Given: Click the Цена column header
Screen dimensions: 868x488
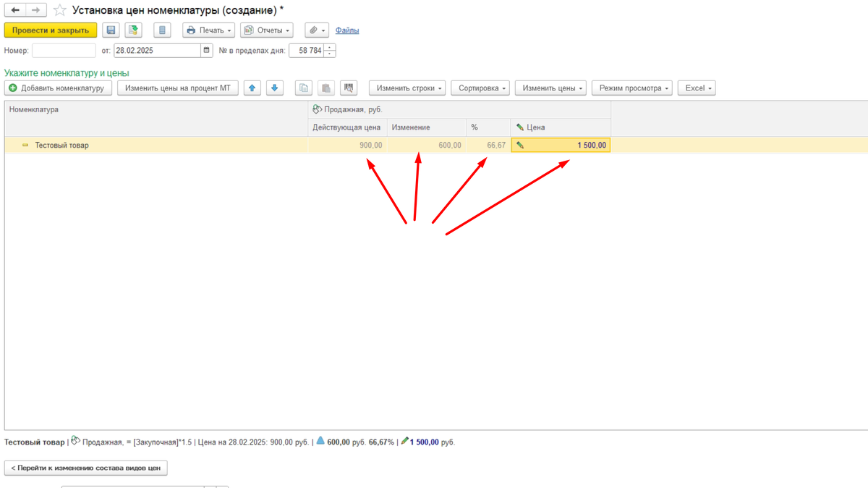Looking at the screenshot, I should coord(561,127).
